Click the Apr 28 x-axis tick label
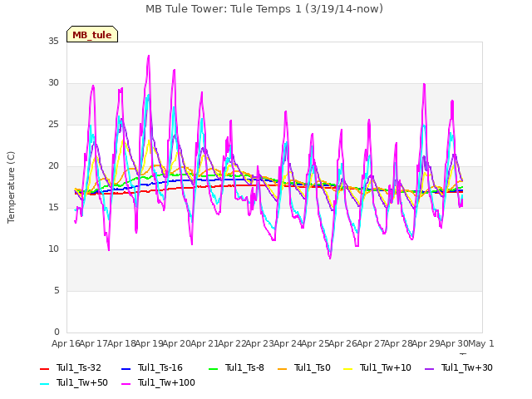The image size is (532, 399). 398,343
